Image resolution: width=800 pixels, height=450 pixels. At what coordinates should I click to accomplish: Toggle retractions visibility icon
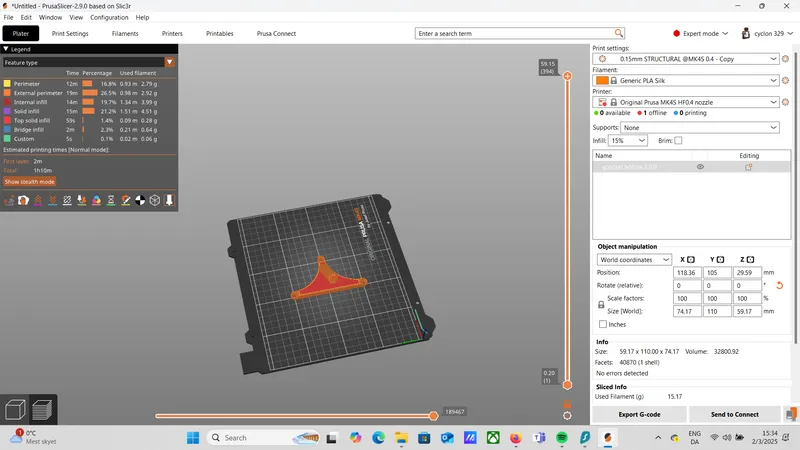coord(38,201)
